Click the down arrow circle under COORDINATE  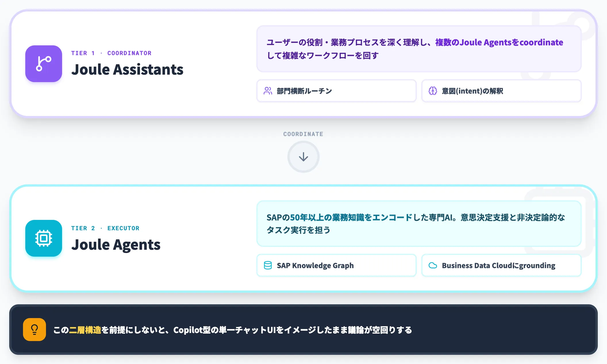(x=303, y=157)
